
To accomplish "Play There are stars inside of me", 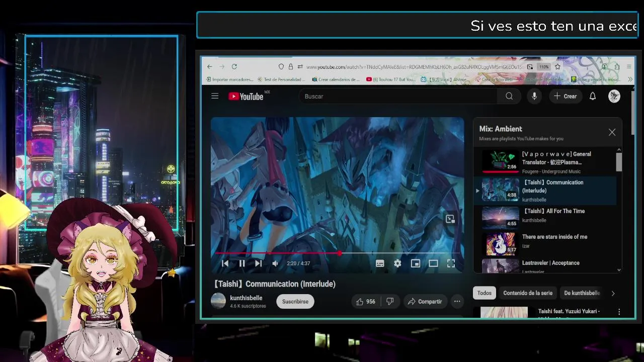I will 545,243.
